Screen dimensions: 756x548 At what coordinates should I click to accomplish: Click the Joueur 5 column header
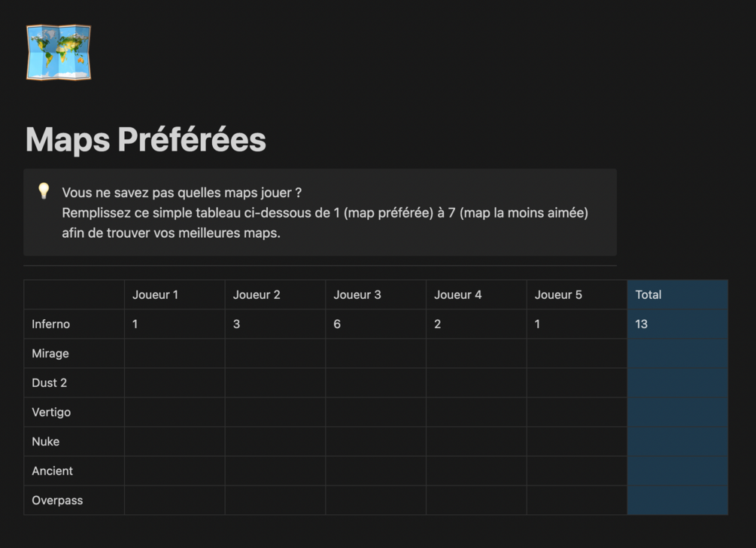click(x=577, y=295)
